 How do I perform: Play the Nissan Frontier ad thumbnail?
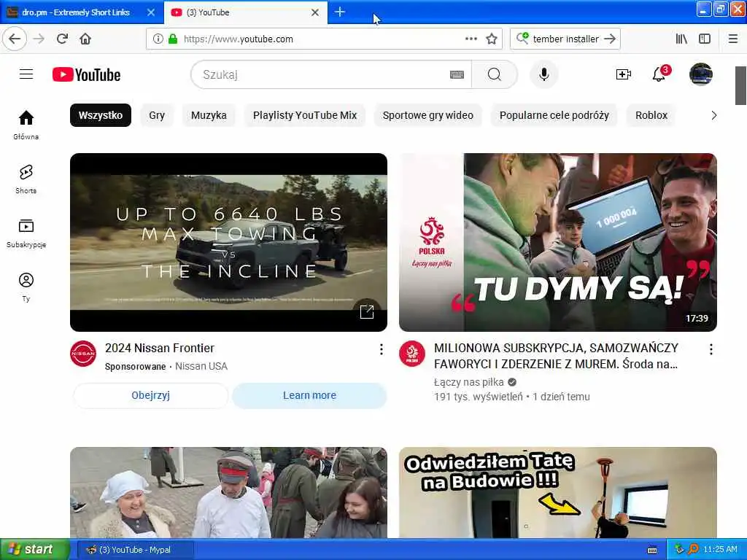(x=228, y=242)
